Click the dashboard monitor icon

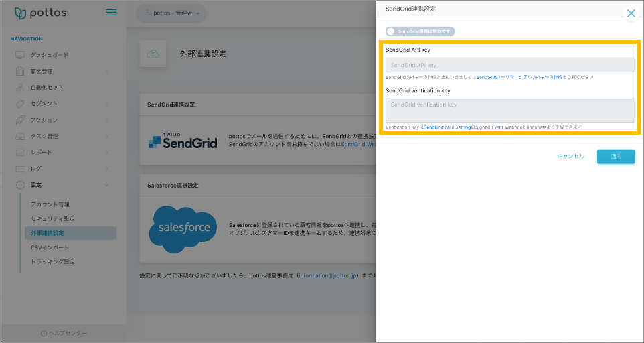tap(20, 55)
